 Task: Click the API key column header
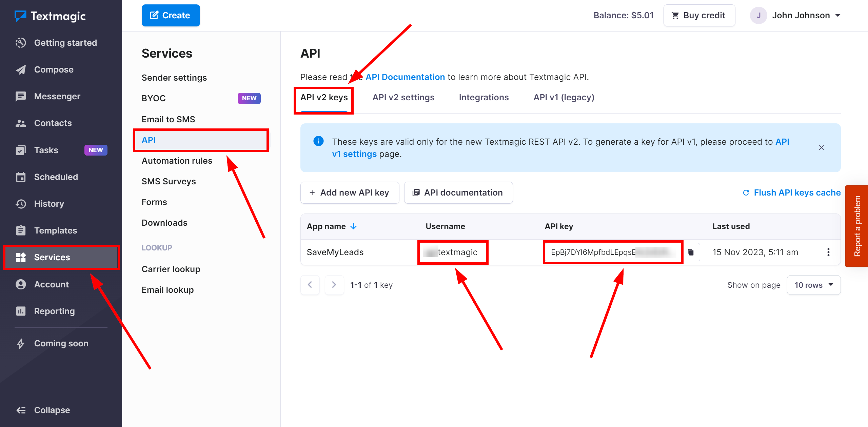tap(559, 226)
